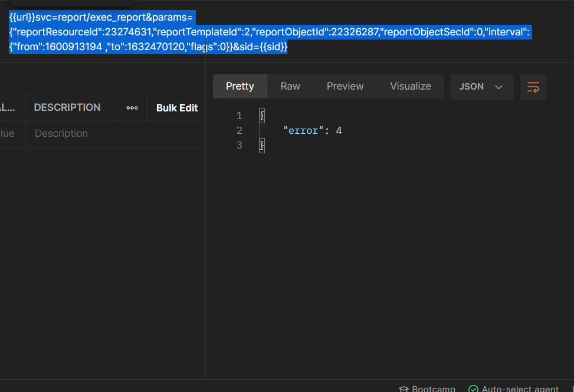
Task: Click the closing brace on line 3
Action: [x=262, y=145]
